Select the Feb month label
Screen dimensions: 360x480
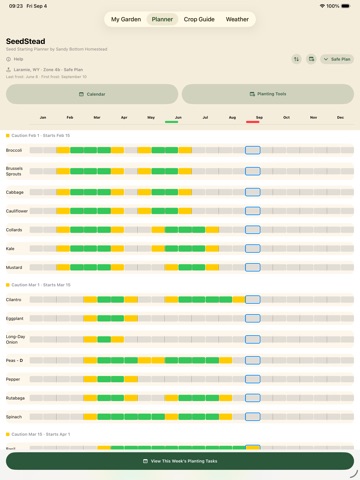click(70, 117)
